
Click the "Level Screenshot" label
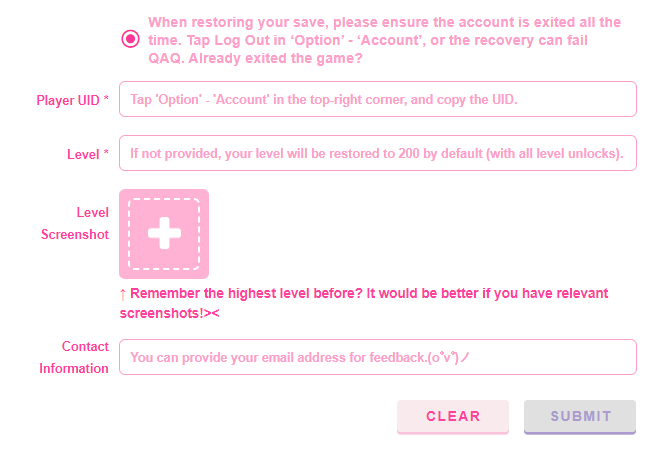tap(76, 223)
